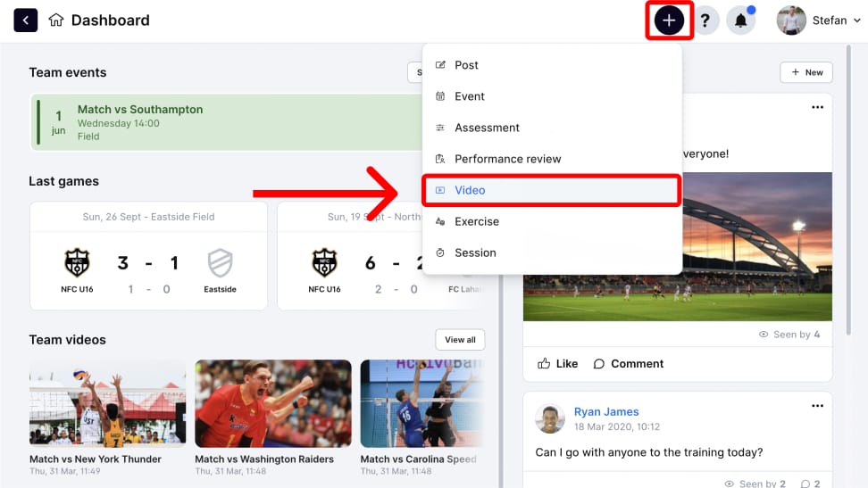Click the black plus create button
868x488 pixels.
(669, 21)
